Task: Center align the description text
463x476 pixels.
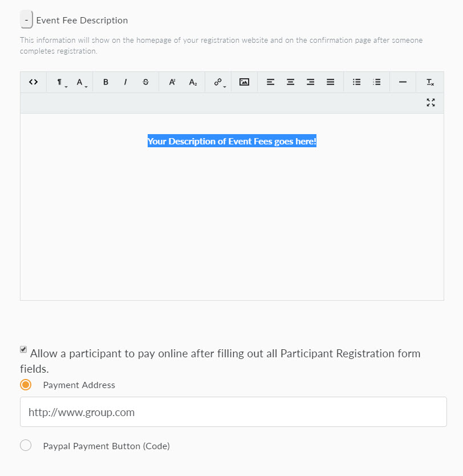Action: 290,82
